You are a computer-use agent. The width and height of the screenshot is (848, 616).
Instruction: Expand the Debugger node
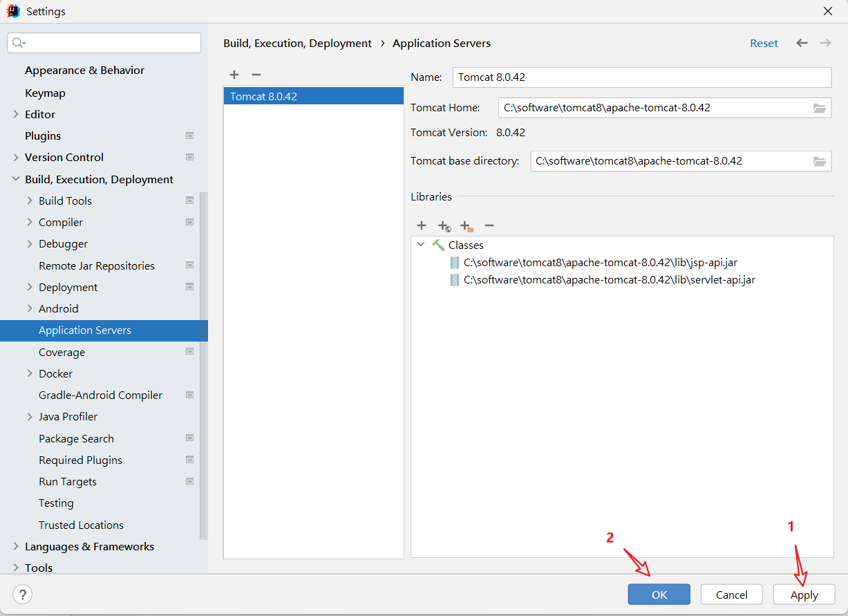[x=30, y=243]
